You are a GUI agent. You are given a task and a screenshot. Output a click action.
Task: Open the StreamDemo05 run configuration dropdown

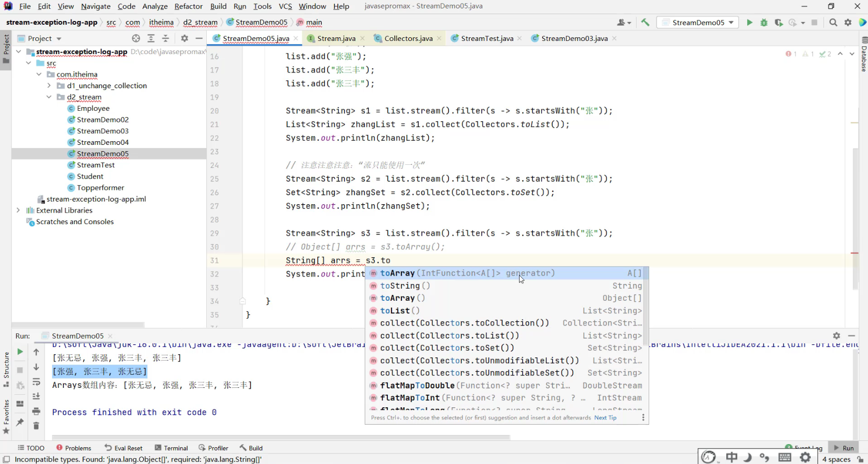coord(698,23)
